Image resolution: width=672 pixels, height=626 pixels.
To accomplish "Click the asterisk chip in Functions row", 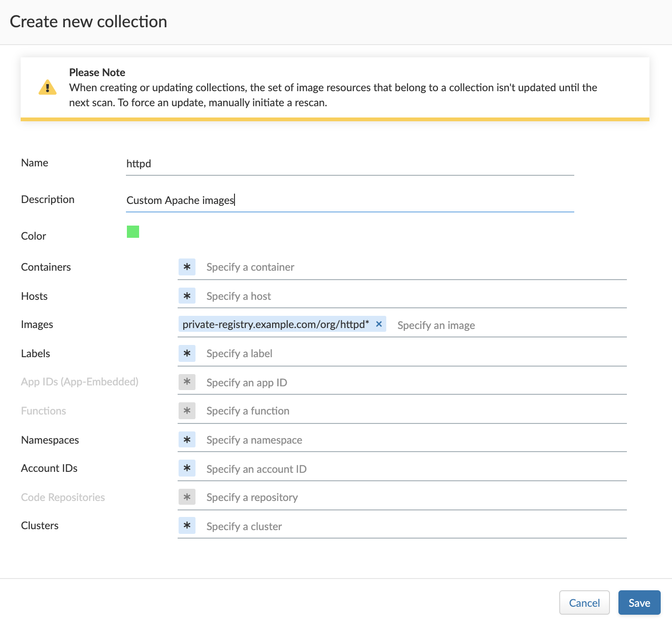I will [187, 411].
